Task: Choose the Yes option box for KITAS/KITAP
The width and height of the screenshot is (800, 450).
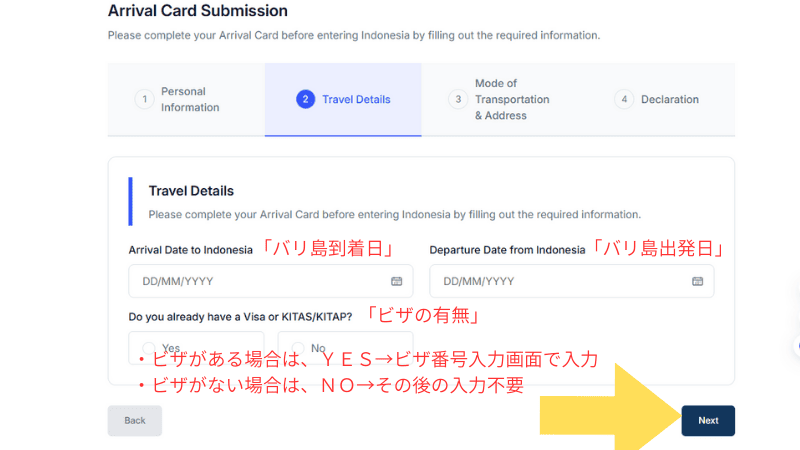Action: click(196, 348)
